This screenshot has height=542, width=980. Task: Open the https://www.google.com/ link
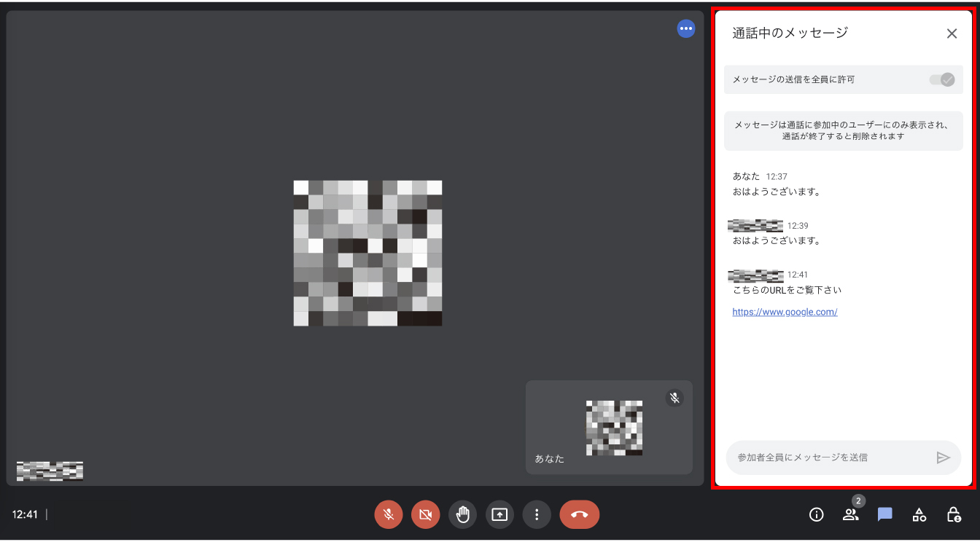pyautogui.click(x=785, y=311)
